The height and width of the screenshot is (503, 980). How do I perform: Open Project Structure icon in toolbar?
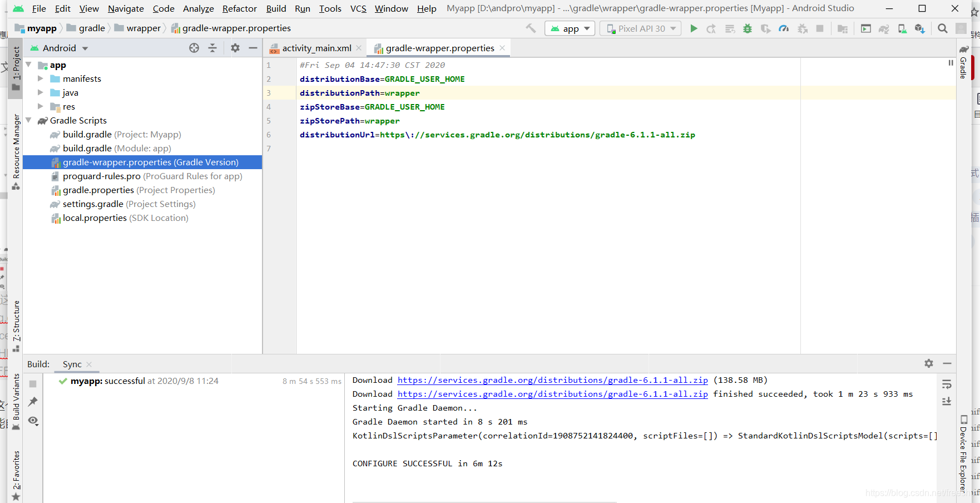click(x=843, y=29)
